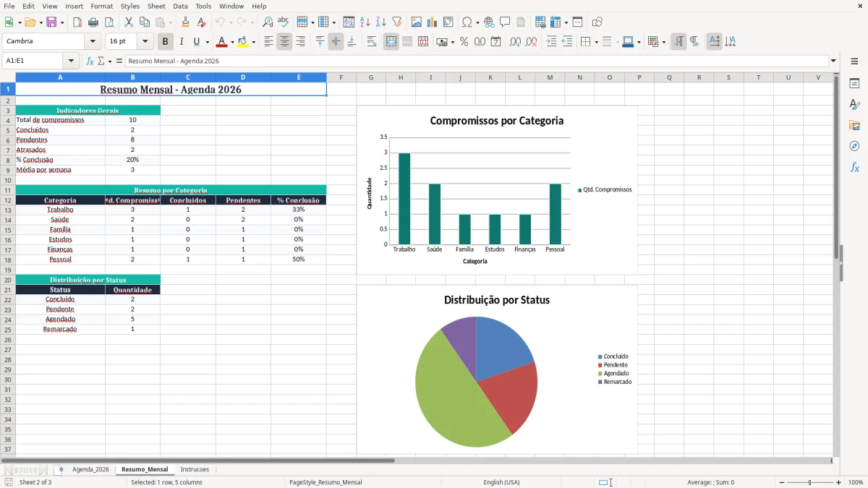Open the Format menu
Viewport: 868px width, 488px height.
pos(101,6)
